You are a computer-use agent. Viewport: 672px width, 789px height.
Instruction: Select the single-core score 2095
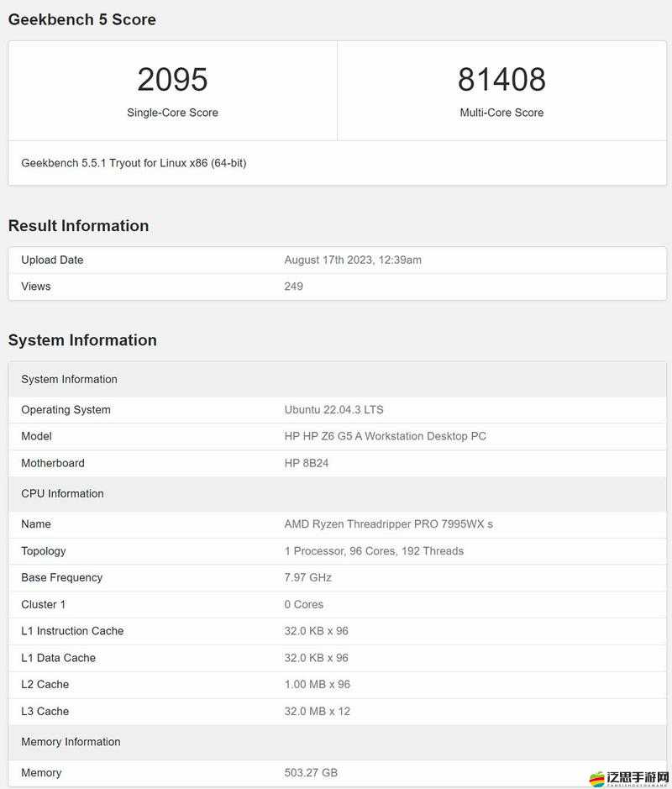point(172,80)
